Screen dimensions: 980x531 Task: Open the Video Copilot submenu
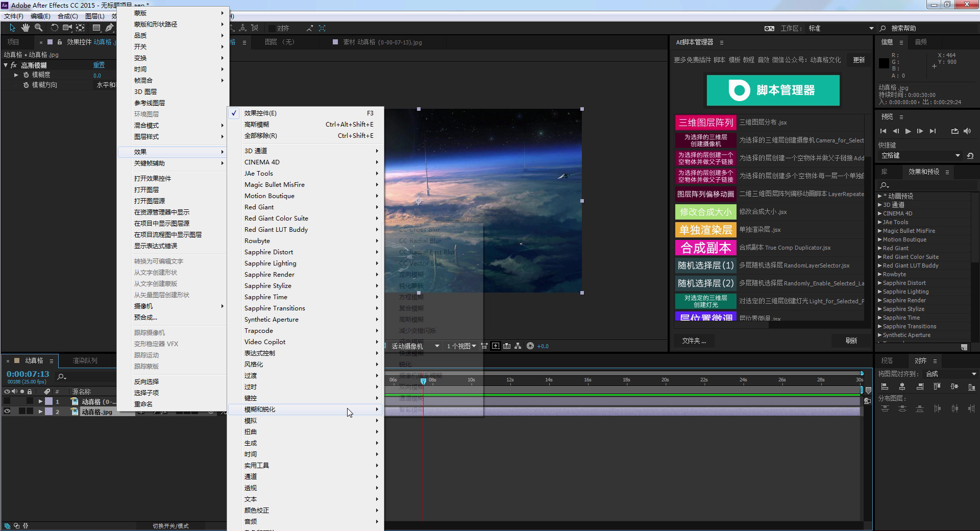(x=306, y=342)
